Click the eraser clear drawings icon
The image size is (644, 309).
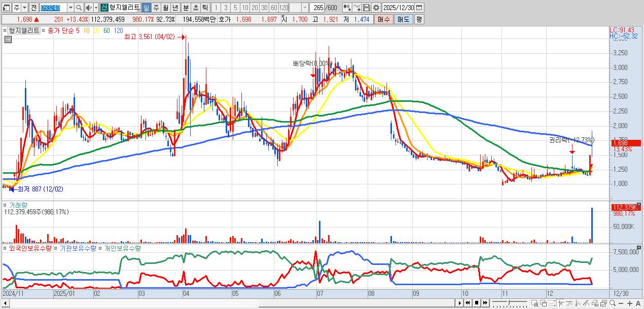595,303
